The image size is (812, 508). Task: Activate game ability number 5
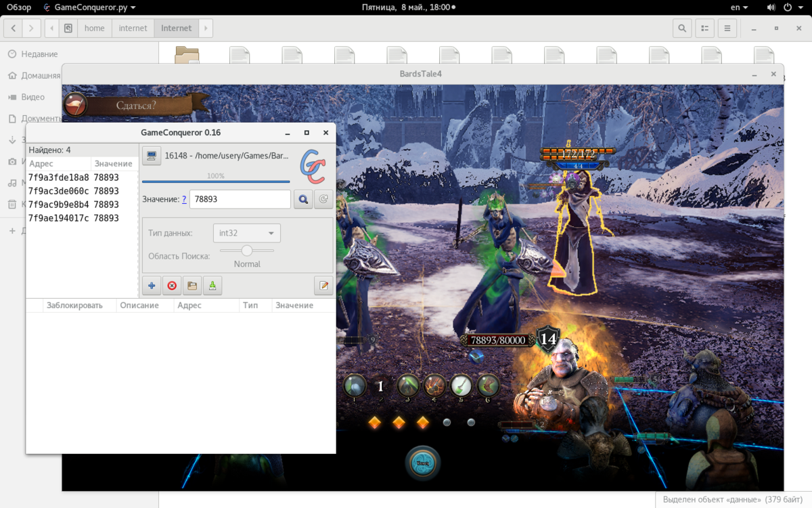pyautogui.click(x=461, y=385)
